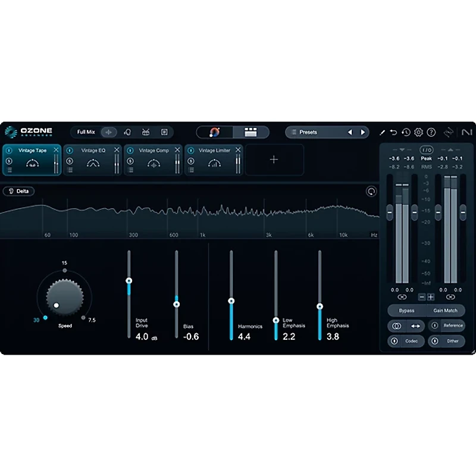Remove the Vintage Comp module
476x476 pixels.
(x=177, y=150)
